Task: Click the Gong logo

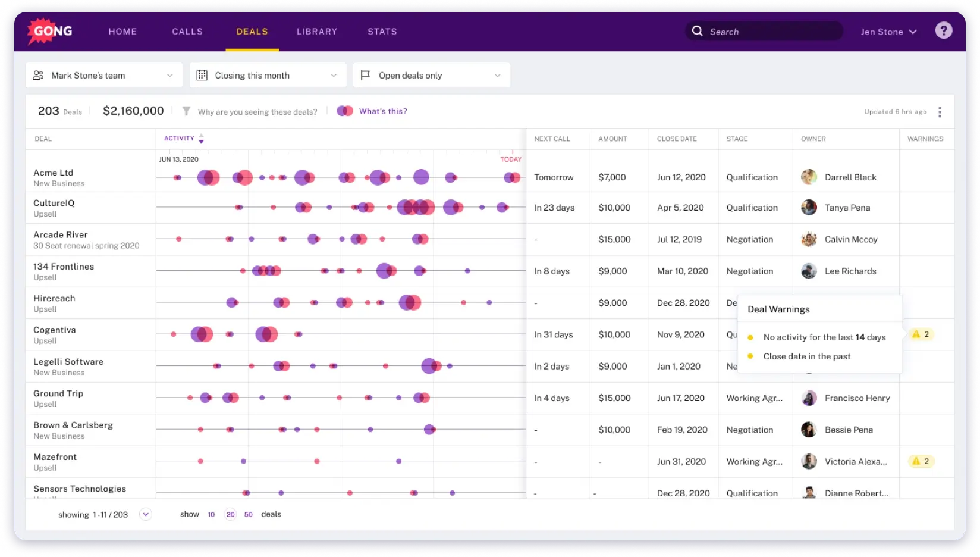Action: click(51, 31)
